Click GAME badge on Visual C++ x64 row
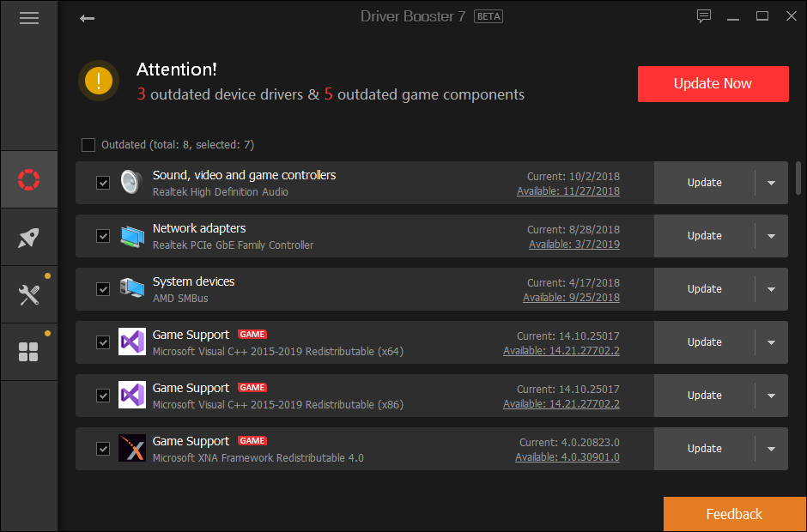807x532 pixels. (x=252, y=335)
